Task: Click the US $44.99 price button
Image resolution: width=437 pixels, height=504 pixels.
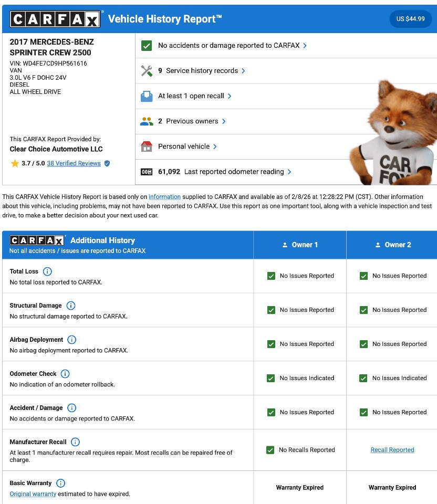Action: coord(410,19)
